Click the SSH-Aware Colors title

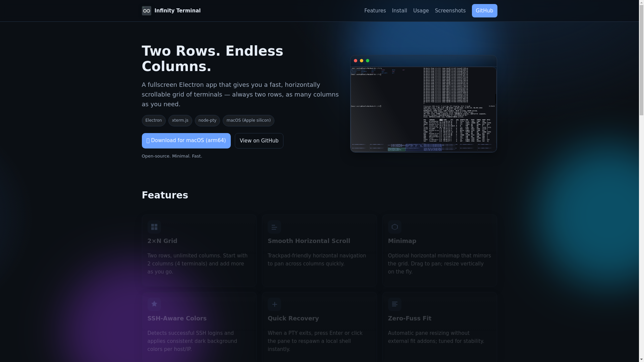177,318
